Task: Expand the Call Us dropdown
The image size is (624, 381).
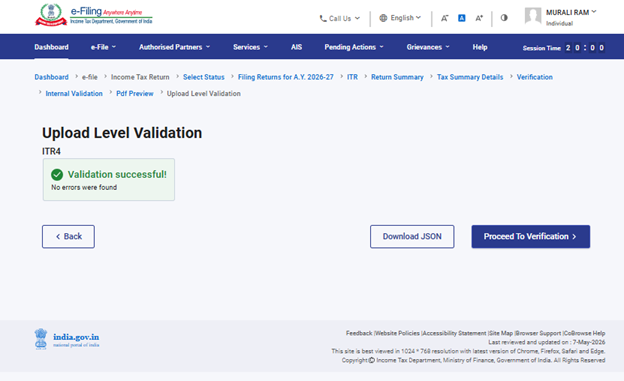Action: click(x=340, y=18)
